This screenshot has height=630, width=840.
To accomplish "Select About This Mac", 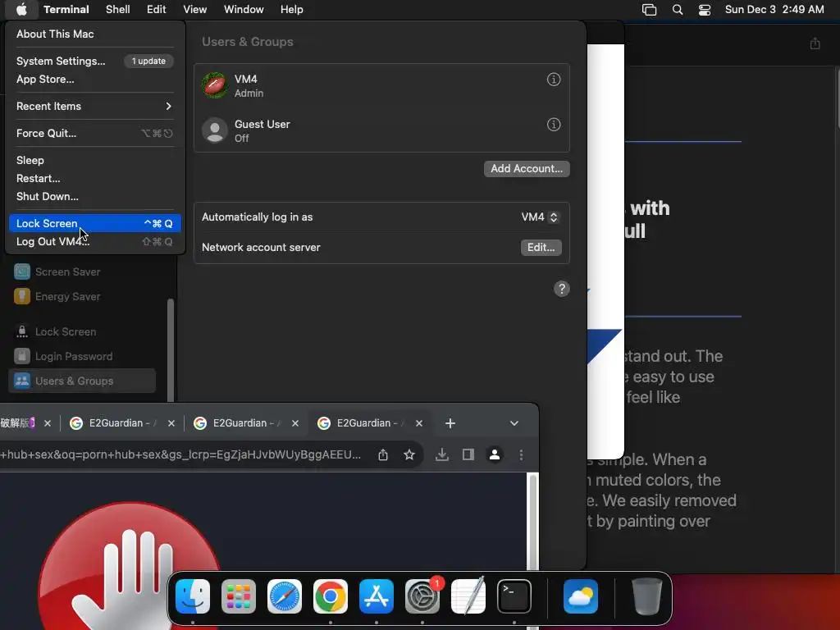I will pos(95,34).
